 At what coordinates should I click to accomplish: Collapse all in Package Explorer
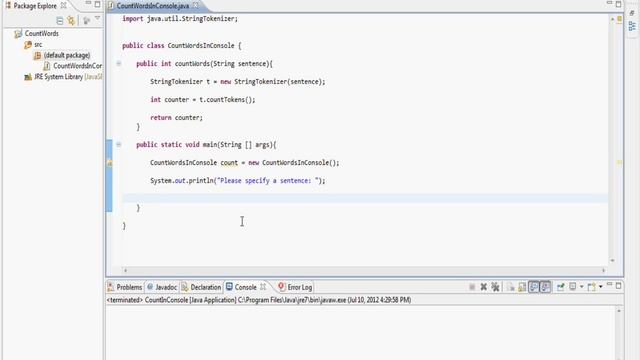click(60, 20)
